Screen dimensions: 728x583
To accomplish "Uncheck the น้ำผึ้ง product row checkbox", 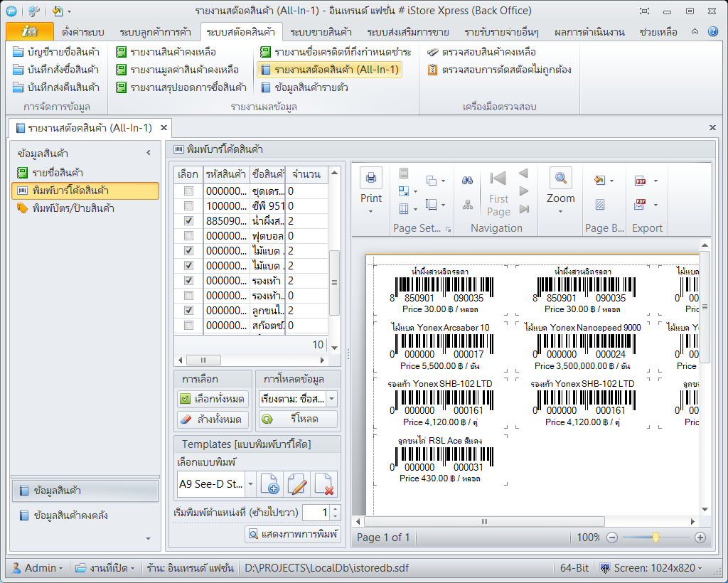I will tap(188, 220).
